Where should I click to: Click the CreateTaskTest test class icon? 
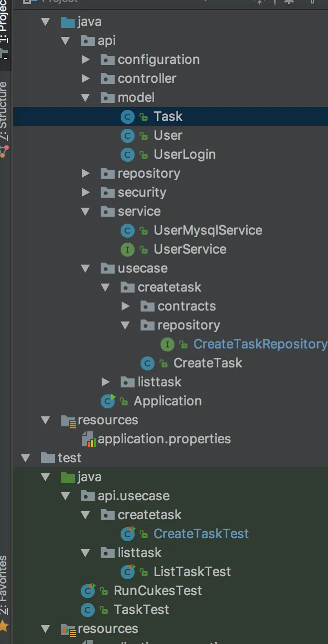[128, 534]
